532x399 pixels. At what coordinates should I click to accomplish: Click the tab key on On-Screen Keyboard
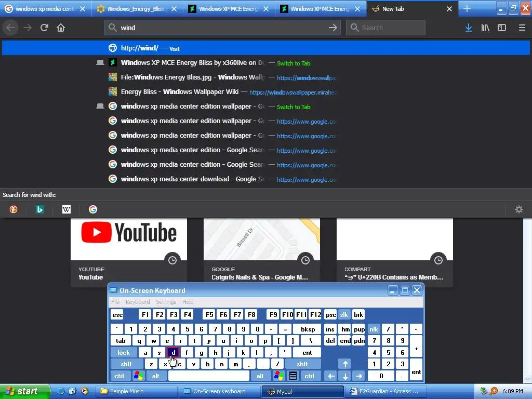pos(121,341)
